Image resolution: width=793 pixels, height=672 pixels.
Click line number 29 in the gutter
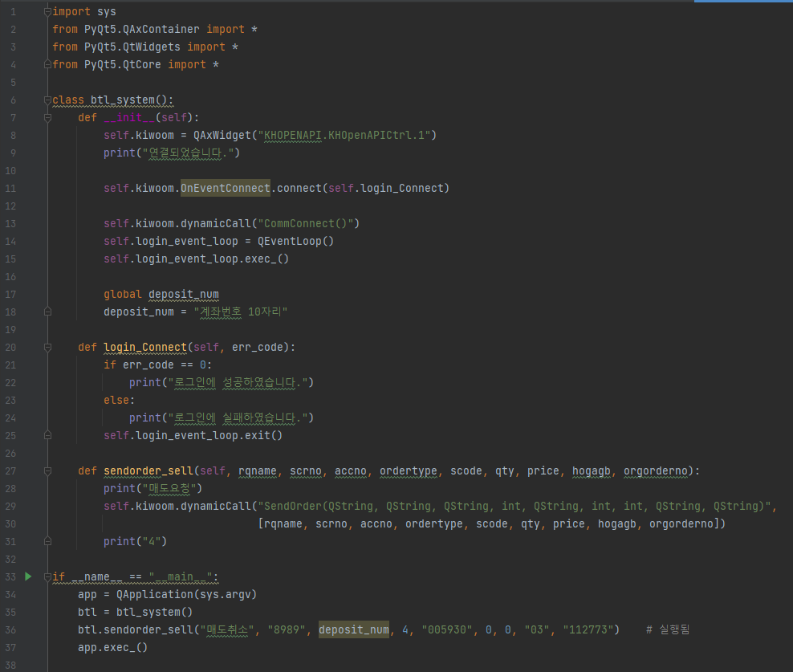(10, 506)
